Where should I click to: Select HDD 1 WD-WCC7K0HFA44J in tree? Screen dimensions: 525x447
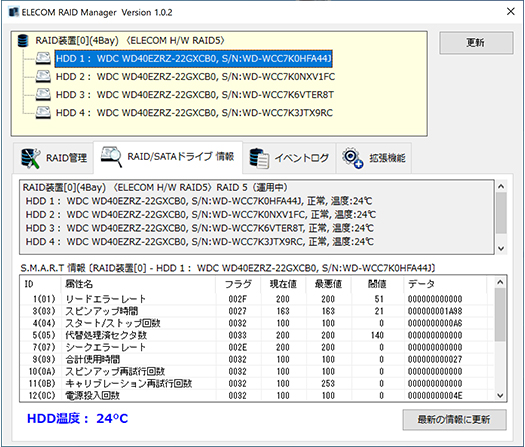pyautogui.click(x=194, y=59)
